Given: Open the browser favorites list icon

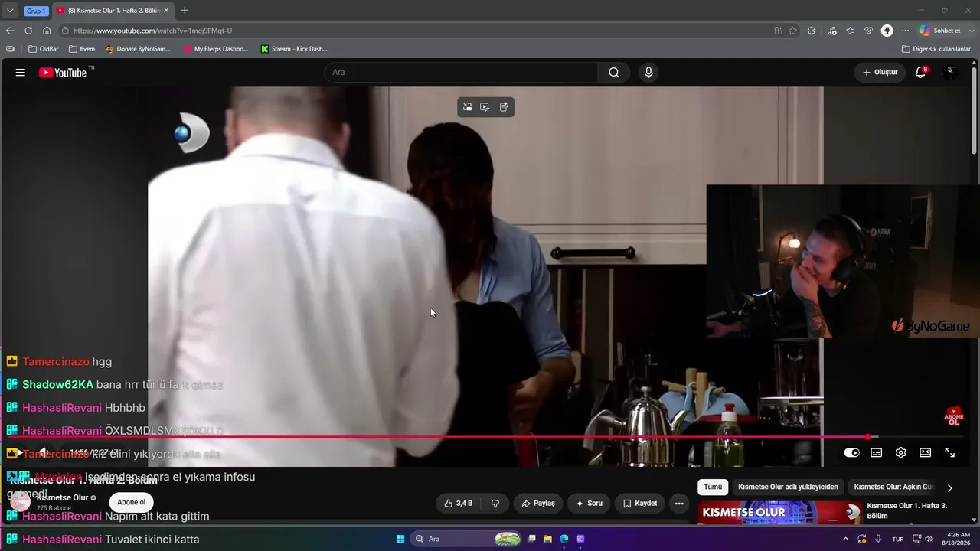Looking at the screenshot, I should (x=851, y=31).
